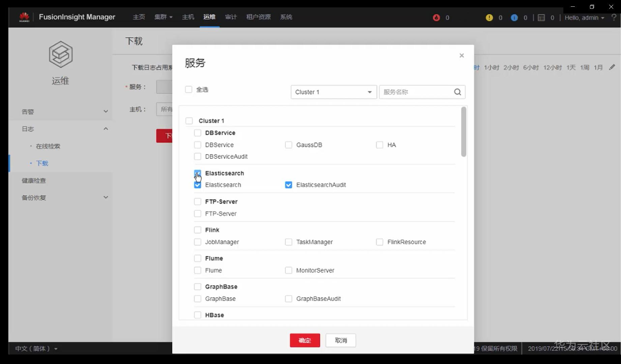The image size is (621, 364).
Task: Open the critical alarm indicator icon
Action: pyautogui.click(x=436, y=18)
